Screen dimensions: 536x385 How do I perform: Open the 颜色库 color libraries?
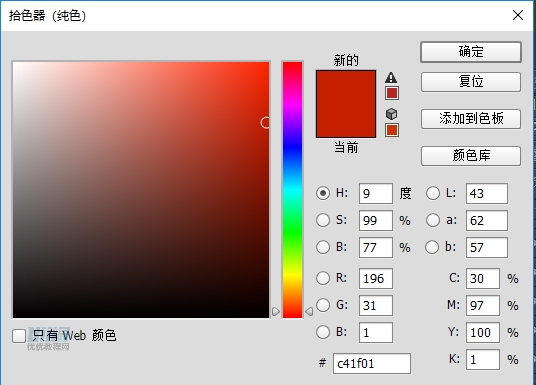[471, 156]
